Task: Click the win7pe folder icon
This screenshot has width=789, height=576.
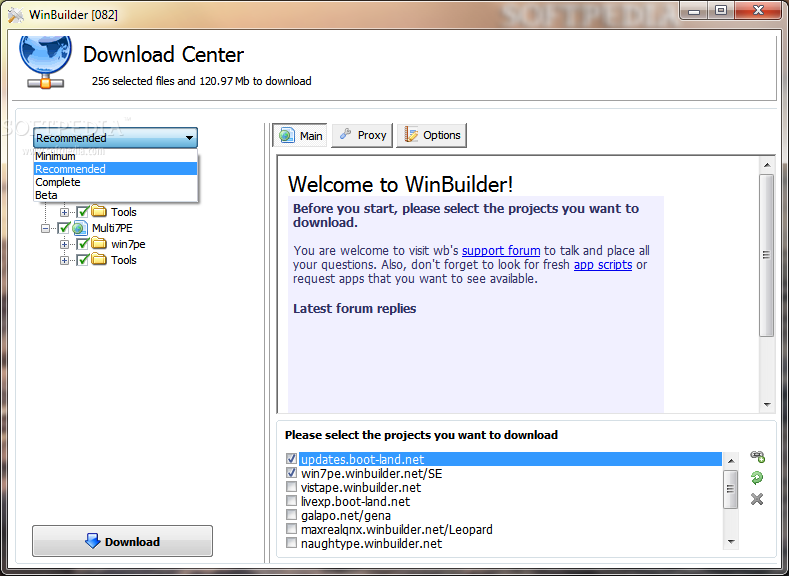Action: (x=99, y=244)
